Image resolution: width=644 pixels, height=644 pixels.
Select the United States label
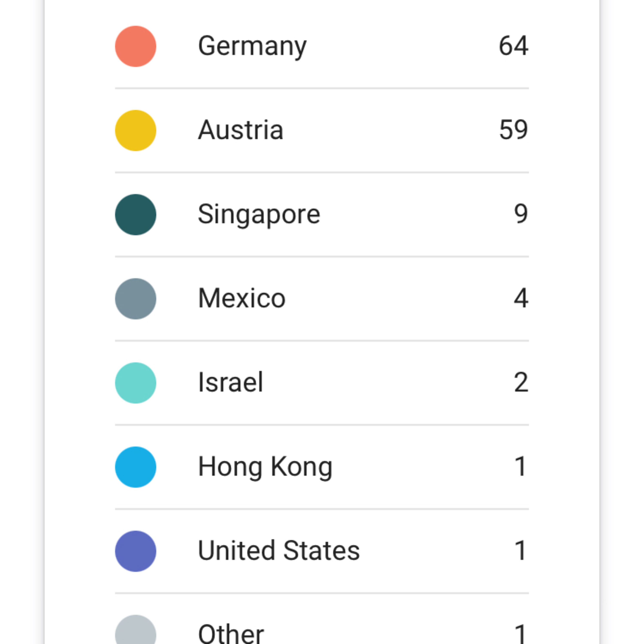279,551
